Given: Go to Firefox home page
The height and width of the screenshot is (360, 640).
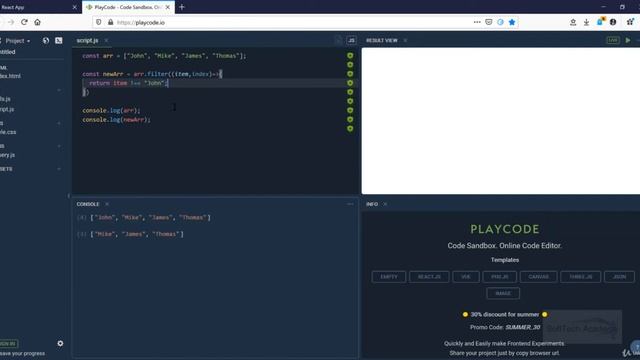Looking at the screenshot, I should click(38, 22).
